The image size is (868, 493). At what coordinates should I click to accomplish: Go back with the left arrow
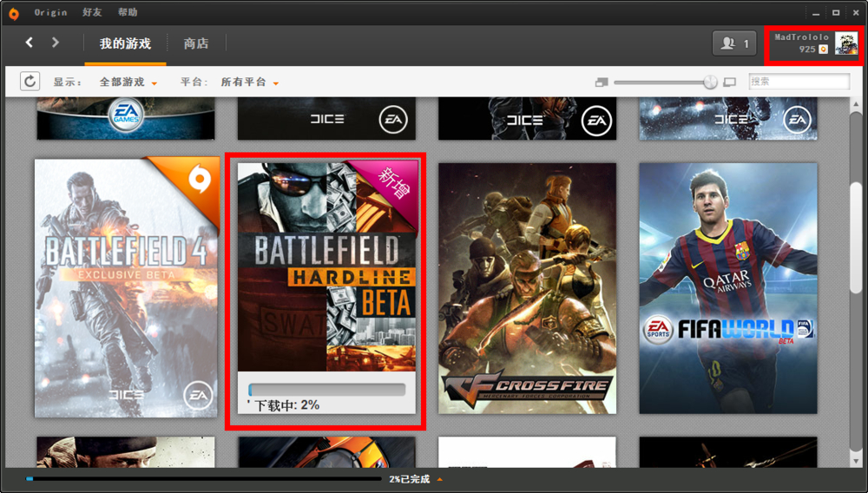[30, 42]
